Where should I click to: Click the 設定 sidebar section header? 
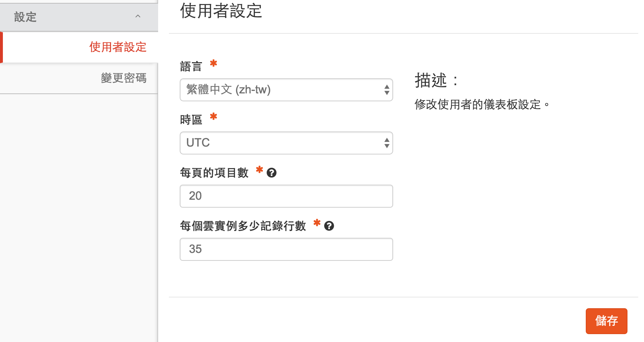25,17
